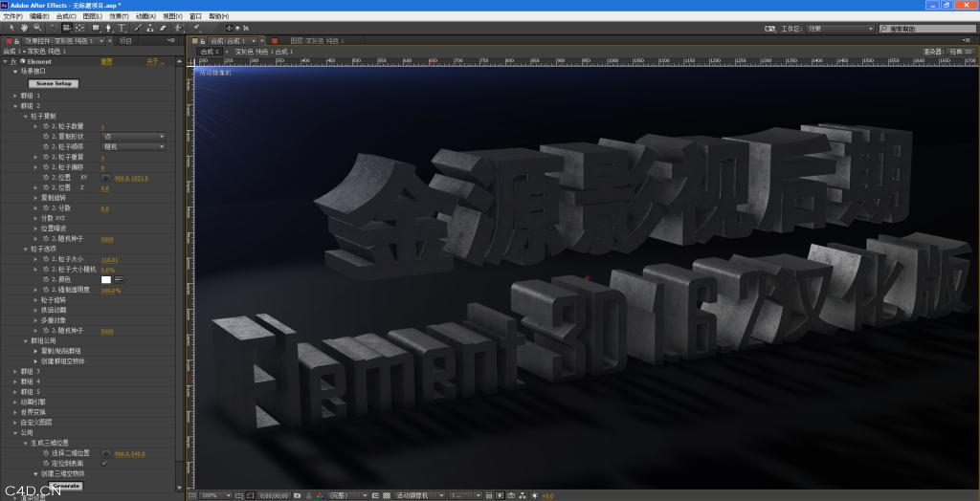The image size is (980, 501).
Task: Select the Puppet Pin tool
Action: [197, 28]
